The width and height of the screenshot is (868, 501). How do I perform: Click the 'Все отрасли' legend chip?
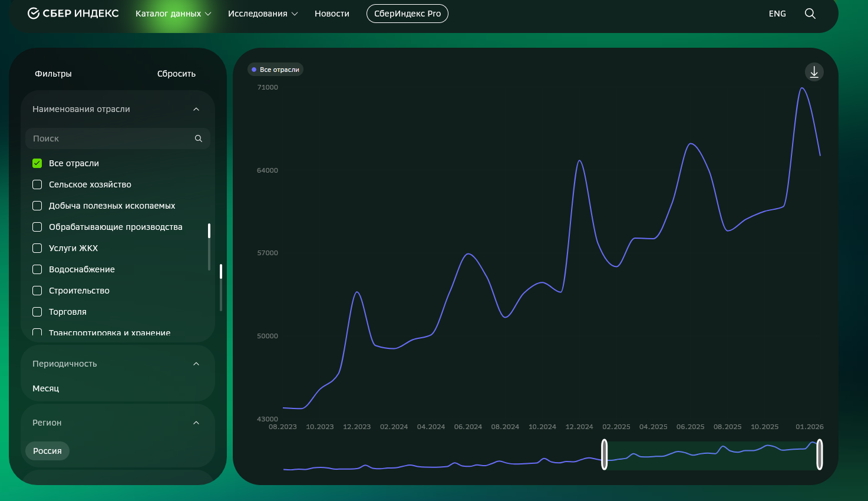[x=275, y=70]
